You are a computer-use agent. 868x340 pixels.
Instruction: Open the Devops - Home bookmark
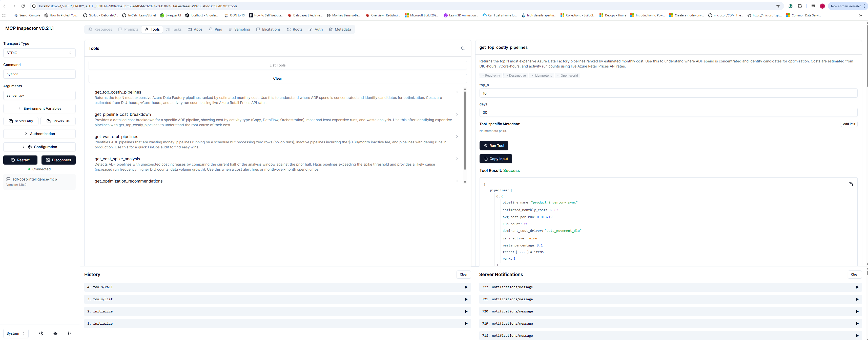613,15
